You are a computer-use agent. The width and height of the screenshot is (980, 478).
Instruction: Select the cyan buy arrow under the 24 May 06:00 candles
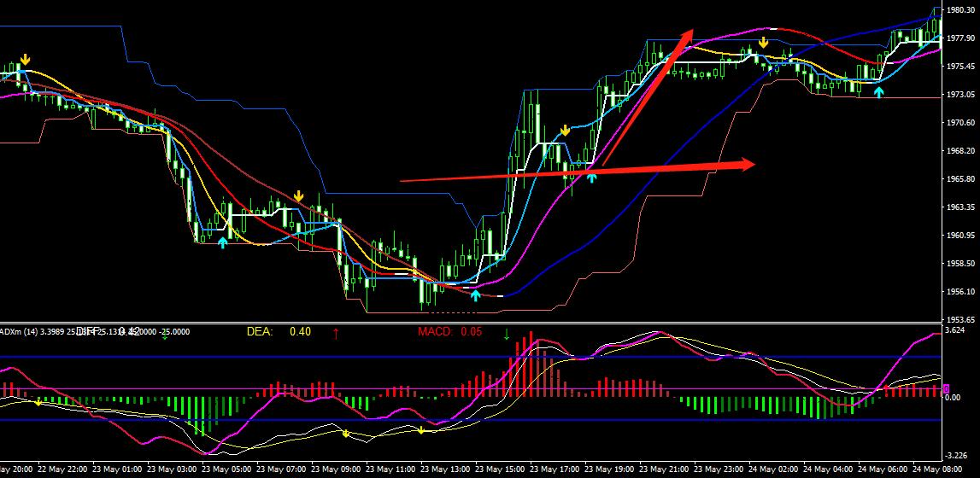[x=879, y=92]
